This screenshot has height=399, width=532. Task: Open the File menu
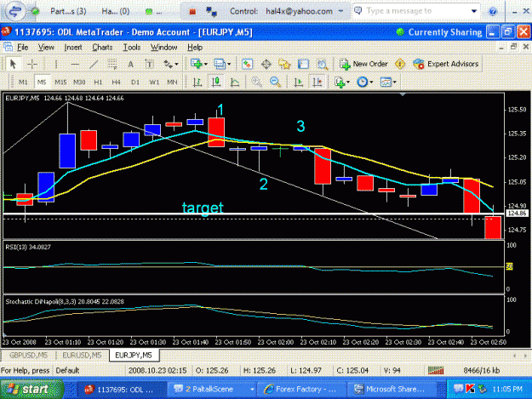pyautogui.click(x=22, y=47)
